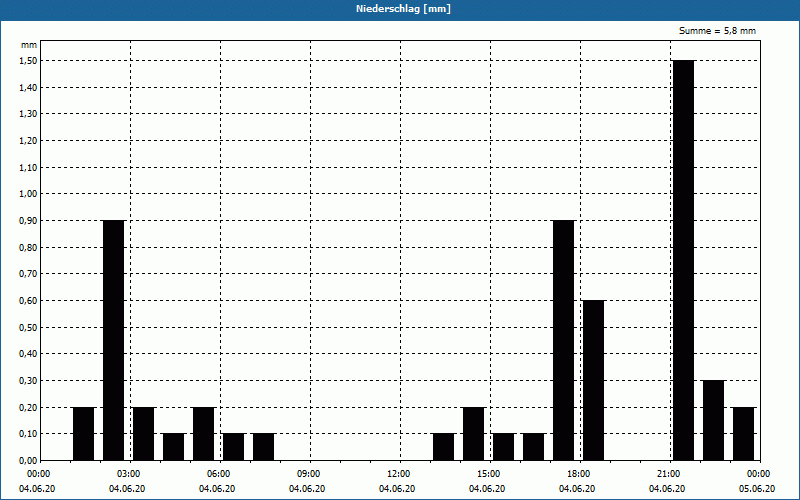
Task: Click the 0,90 mm bar before 03:00
Action: coord(113,340)
